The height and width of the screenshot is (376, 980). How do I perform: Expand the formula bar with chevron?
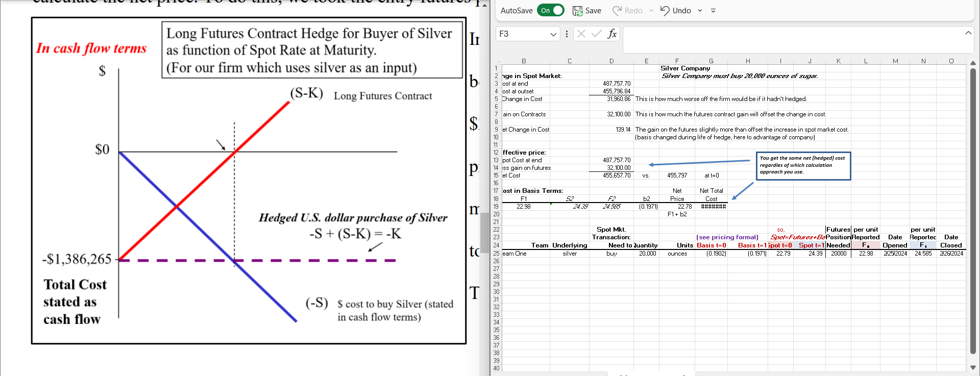968,33
